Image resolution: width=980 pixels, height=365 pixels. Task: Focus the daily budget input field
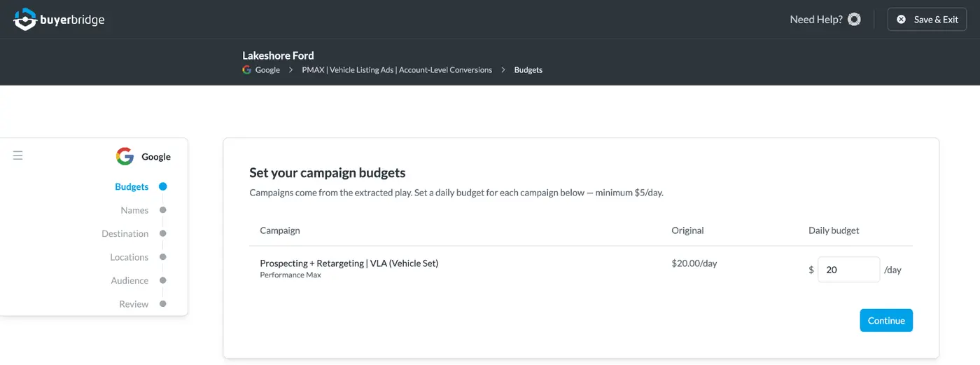click(848, 270)
